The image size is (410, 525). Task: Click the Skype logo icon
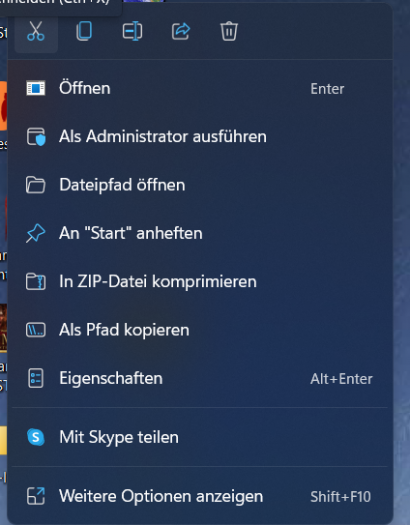tap(36, 437)
